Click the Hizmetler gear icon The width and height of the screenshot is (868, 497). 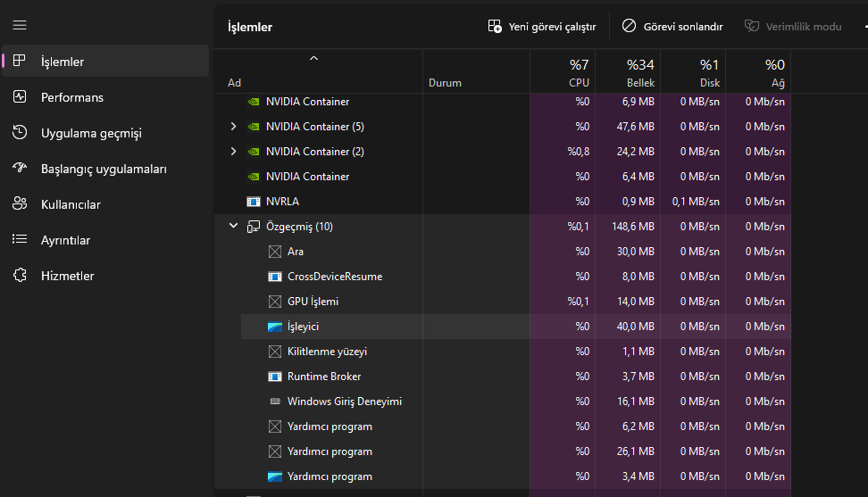point(20,276)
